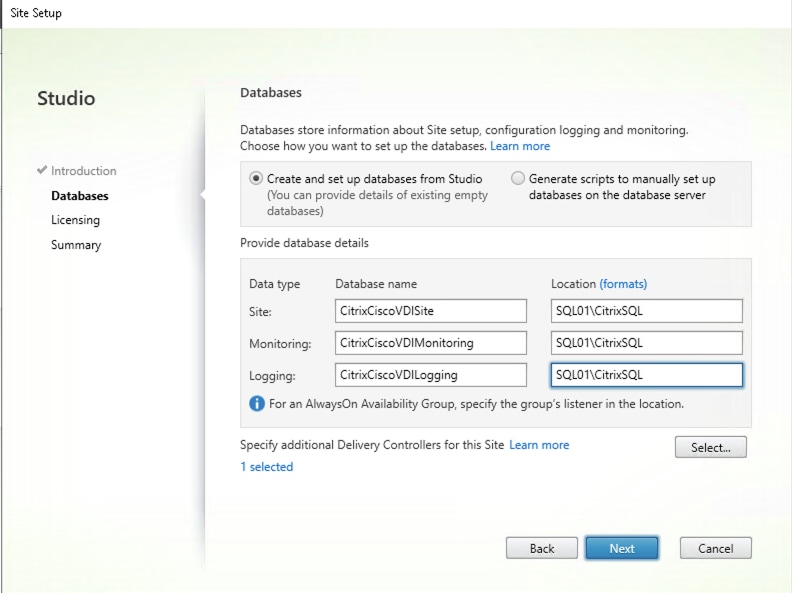
Task: Select the Databases step in sidebar
Action: [x=80, y=196]
